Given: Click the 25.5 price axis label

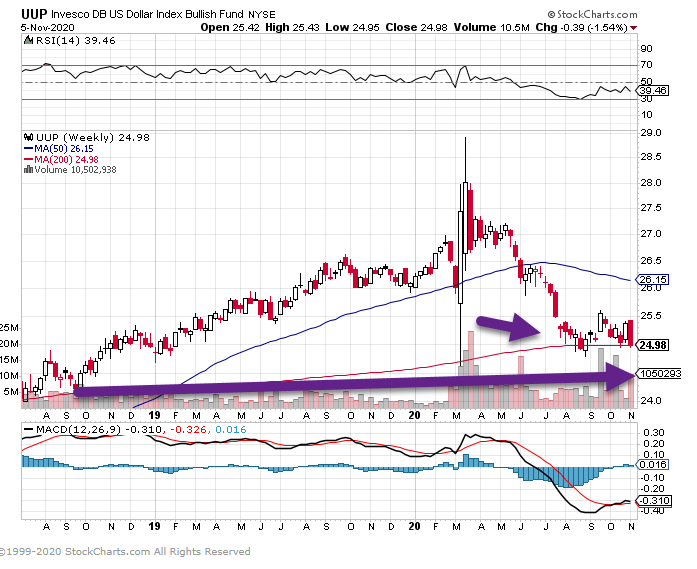Looking at the screenshot, I should point(651,316).
